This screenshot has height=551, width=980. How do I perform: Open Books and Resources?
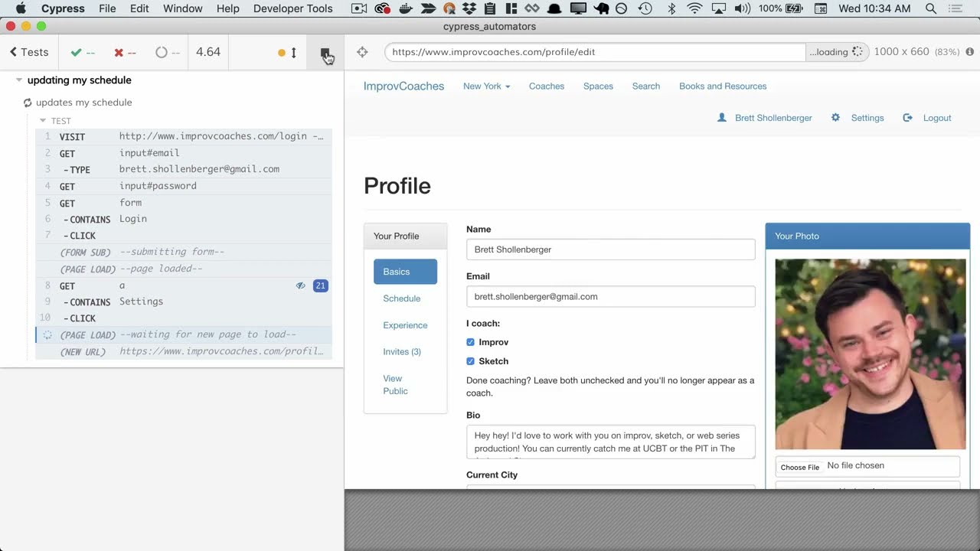(723, 86)
